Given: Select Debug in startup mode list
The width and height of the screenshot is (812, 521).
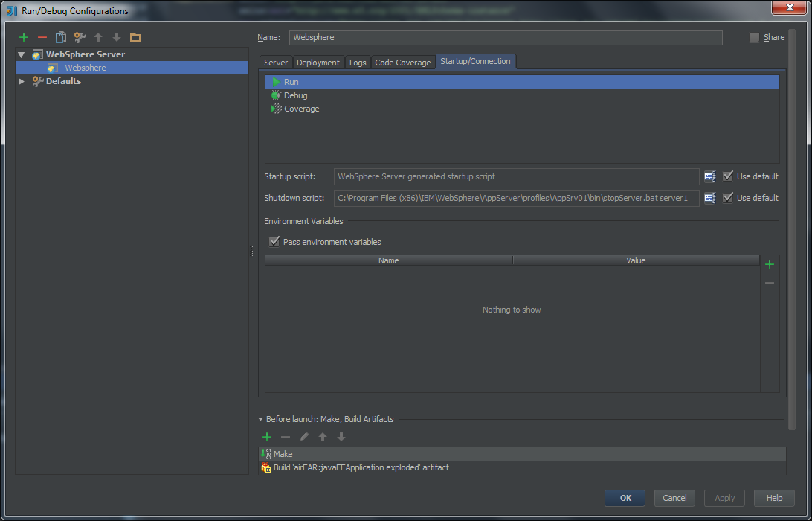Looking at the screenshot, I should [x=522, y=95].
